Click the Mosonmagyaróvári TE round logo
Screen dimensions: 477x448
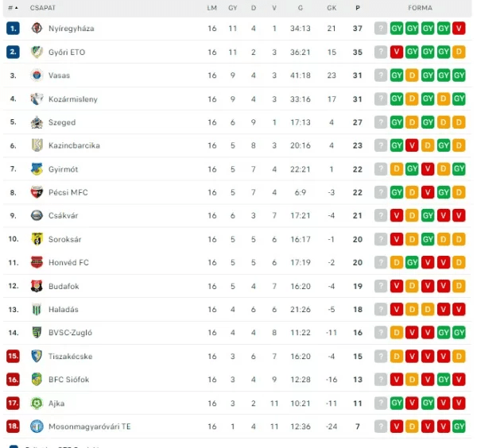tap(37, 427)
